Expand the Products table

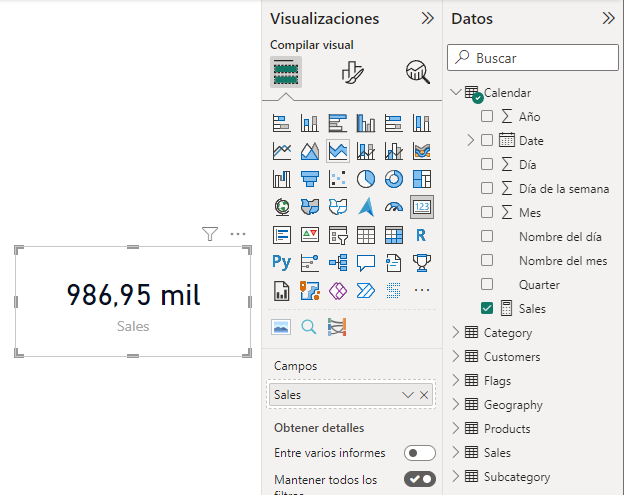point(457,429)
